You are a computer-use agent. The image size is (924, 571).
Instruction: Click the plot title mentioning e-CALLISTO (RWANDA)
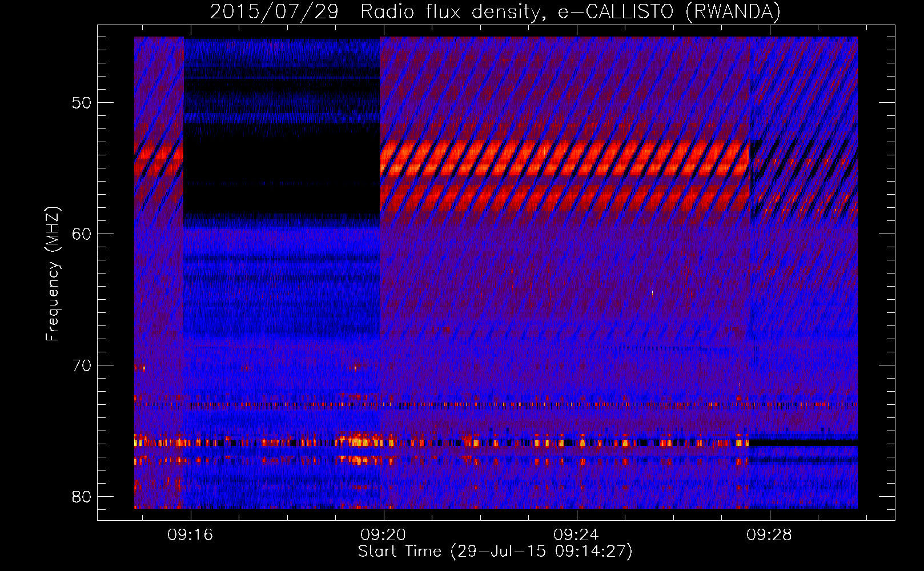pyautogui.click(x=495, y=11)
